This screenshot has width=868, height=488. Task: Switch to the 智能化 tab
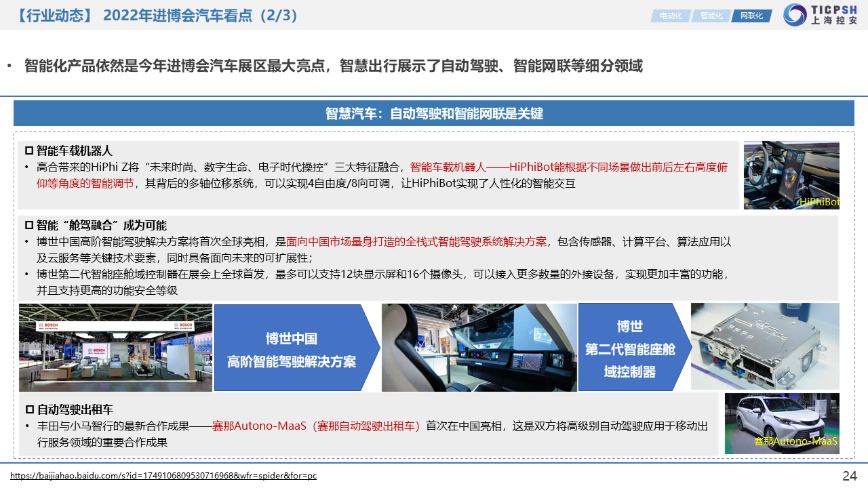point(711,16)
